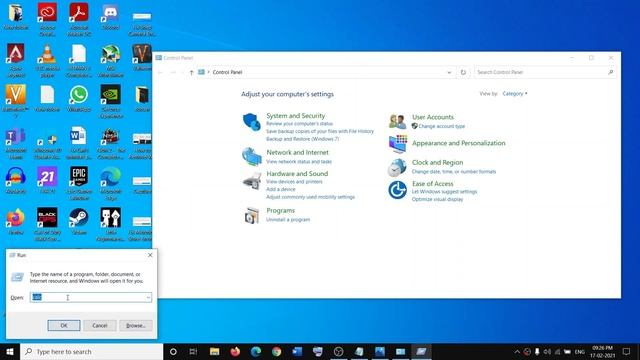Select the WhatsApp desktop shortcut
Image resolution: width=640 pixels, height=360 pixels.
79,98
